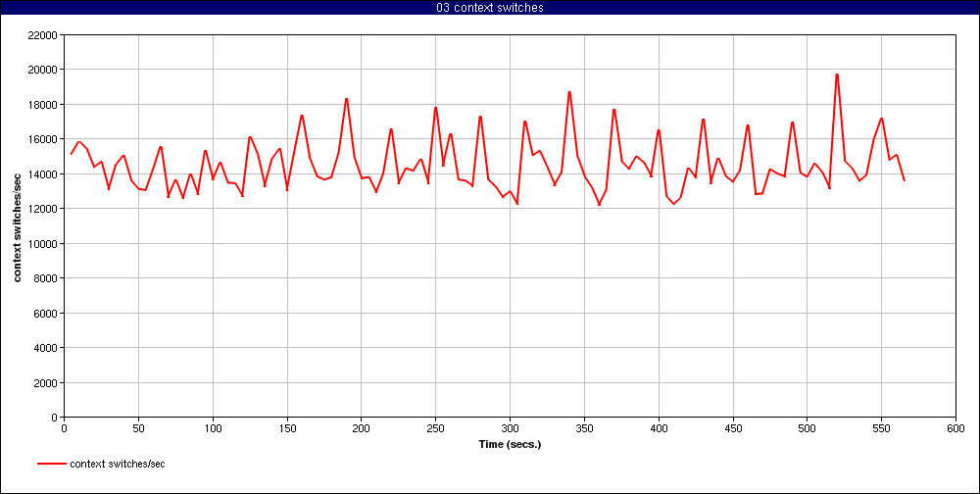This screenshot has height=494, width=980.
Task: Click the line's last data point at 565 seconds
Action: click(904, 180)
